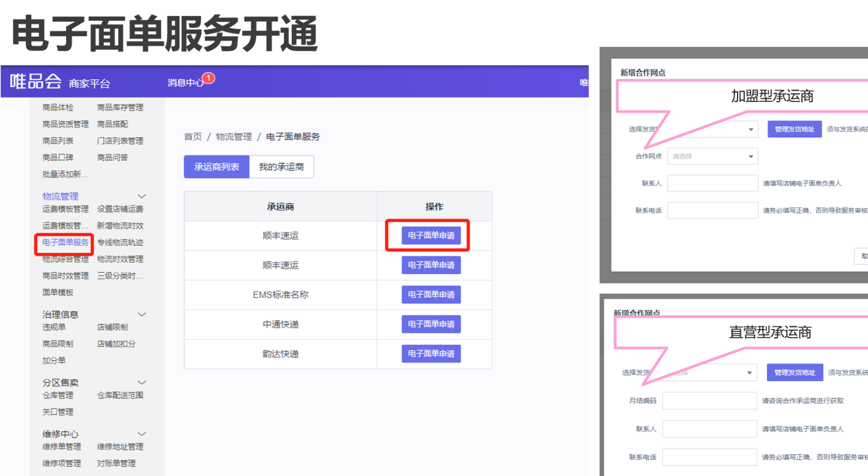This screenshot has width=868, height=476.
Task: Select 商品问答 in the sidebar
Action: (x=113, y=158)
